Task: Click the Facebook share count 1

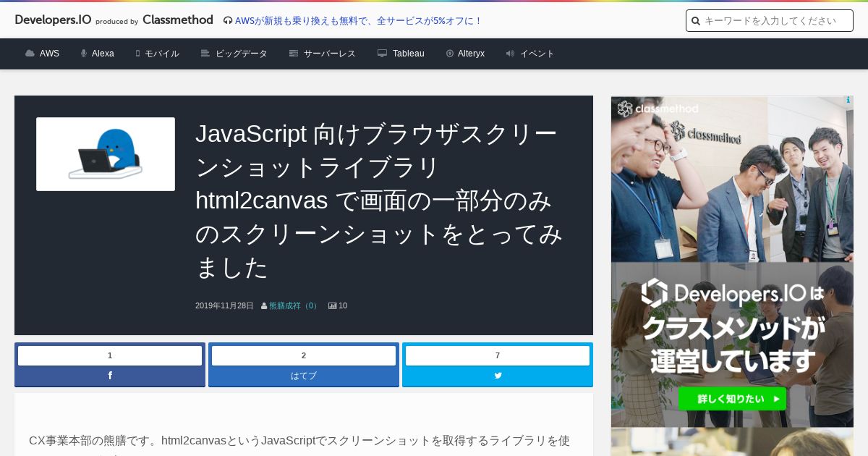Action: click(x=110, y=355)
